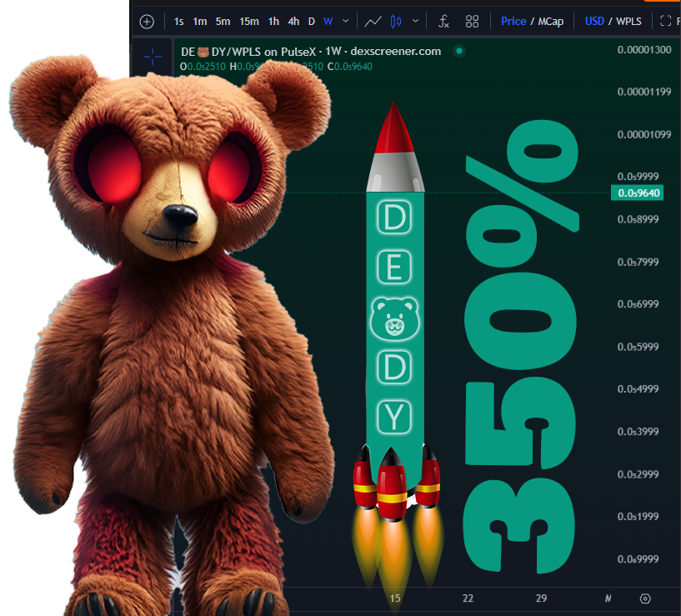Toggle fullscreen chart mode

coord(665,21)
